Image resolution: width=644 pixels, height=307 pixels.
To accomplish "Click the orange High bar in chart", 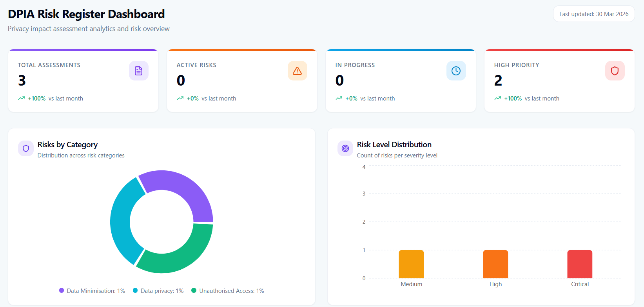I will click(495, 264).
